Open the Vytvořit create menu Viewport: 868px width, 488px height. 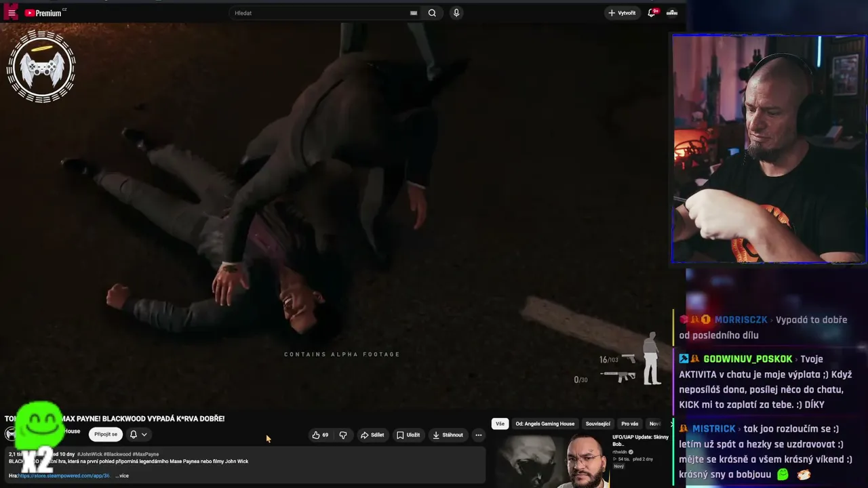pos(622,13)
